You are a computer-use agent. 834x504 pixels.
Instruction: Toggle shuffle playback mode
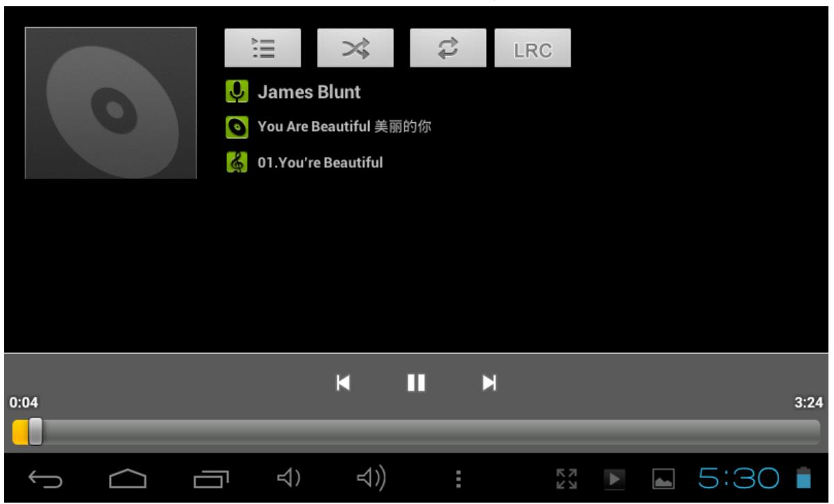[356, 48]
